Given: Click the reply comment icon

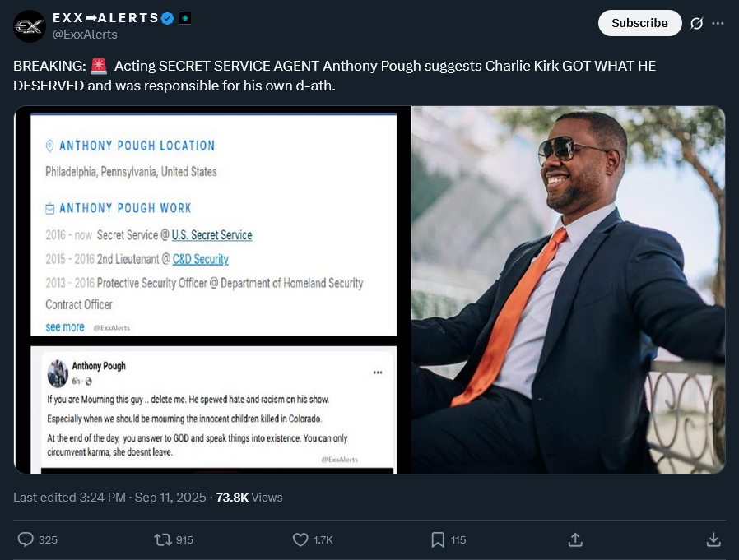Looking at the screenshot, I should pyautogui.click(x=26, y=539).
